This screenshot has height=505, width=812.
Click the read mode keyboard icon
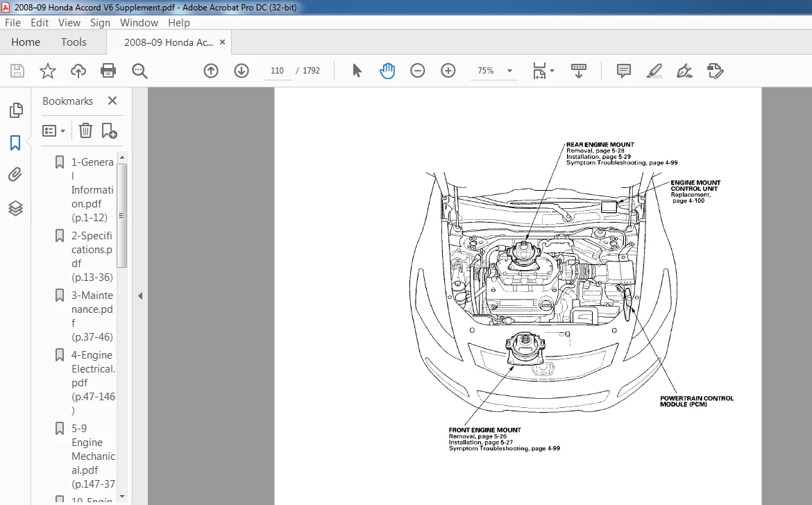tap(578, 71)
